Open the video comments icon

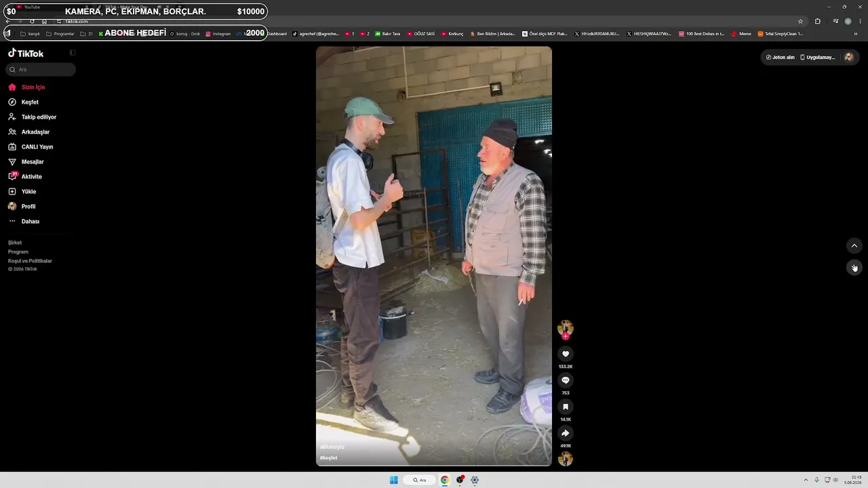click(566, 380)
